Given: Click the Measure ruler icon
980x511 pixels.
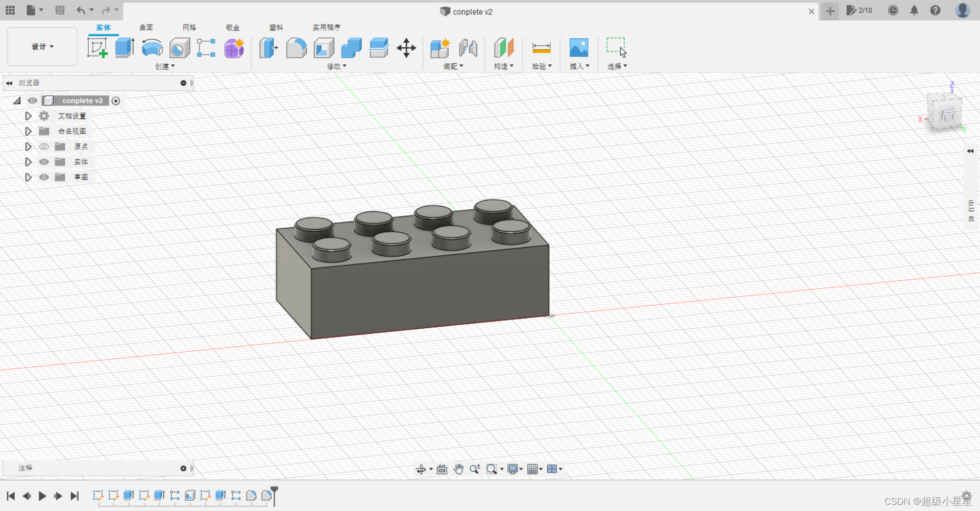Looking at the screenshot, I should coord(541,48).
